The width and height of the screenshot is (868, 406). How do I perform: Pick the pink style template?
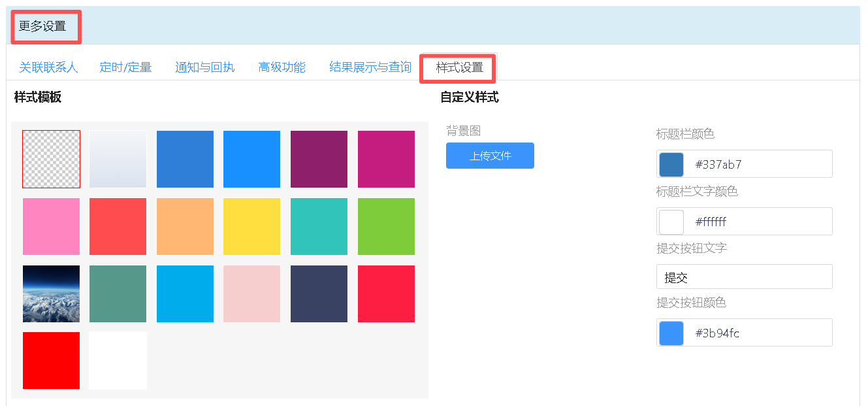(x=51, y=226)
